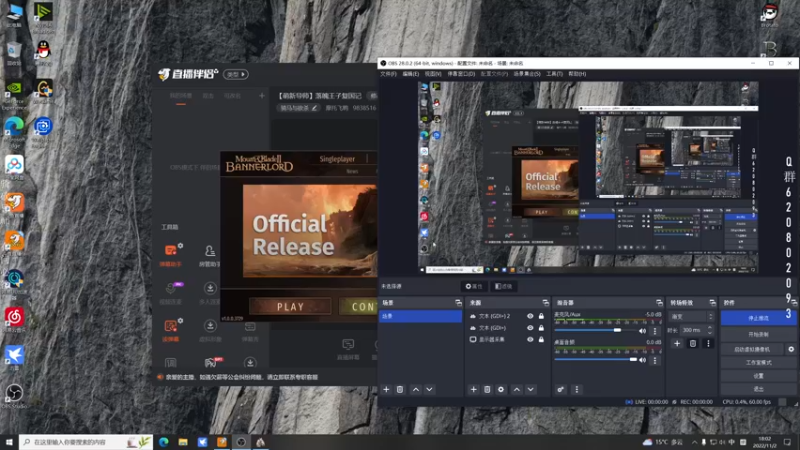
Task: Open advanced audio properties with the mixer gears icon
Action: coord(561,389)
